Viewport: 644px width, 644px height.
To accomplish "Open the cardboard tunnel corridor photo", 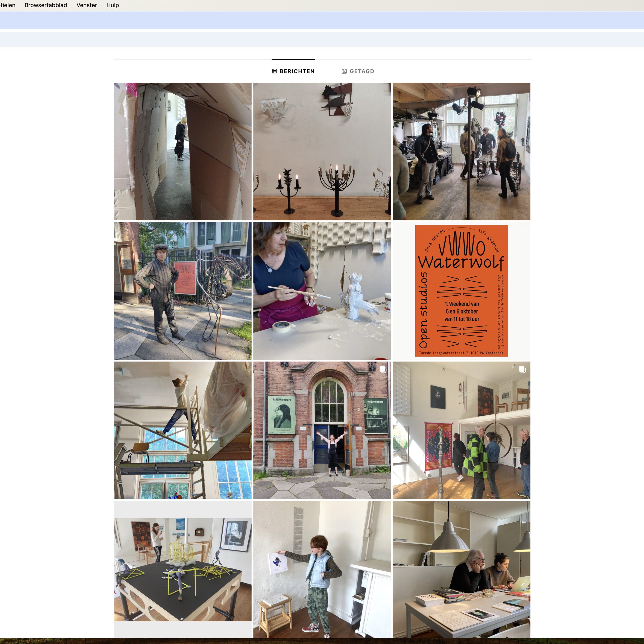I will (183, 151).
